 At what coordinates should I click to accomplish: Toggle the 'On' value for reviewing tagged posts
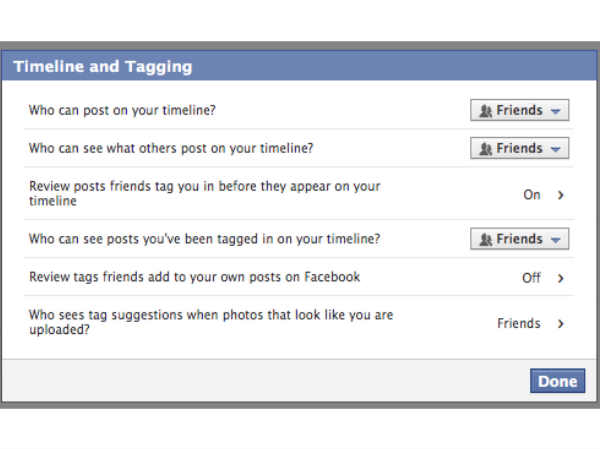532,195
